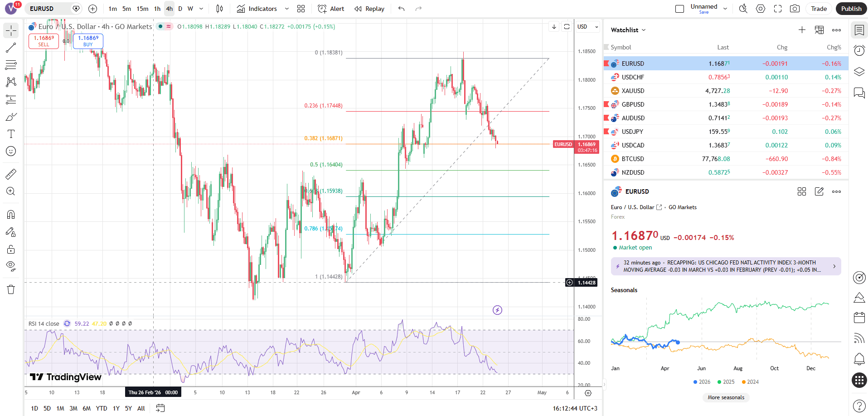Image resolution: width=868 pixels, height=416 pixels.
Task: Take a chart snapshot with the camera icon
Action: (x=795, y=8)
